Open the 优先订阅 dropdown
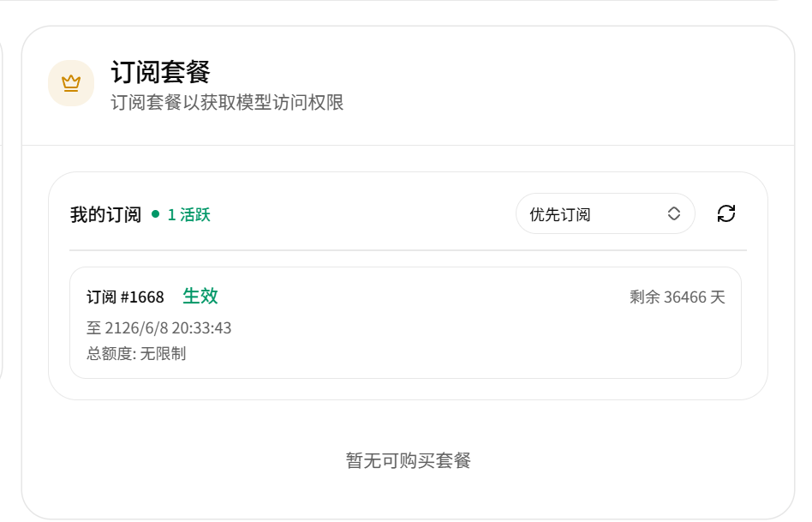Viewport: 812px width, 522px height. pos(605,213)
